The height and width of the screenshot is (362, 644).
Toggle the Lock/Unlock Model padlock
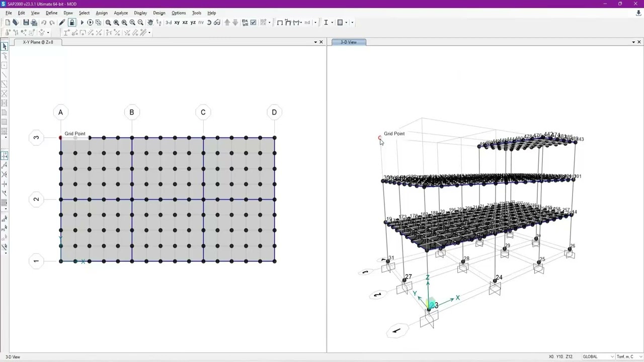(72, 22)
